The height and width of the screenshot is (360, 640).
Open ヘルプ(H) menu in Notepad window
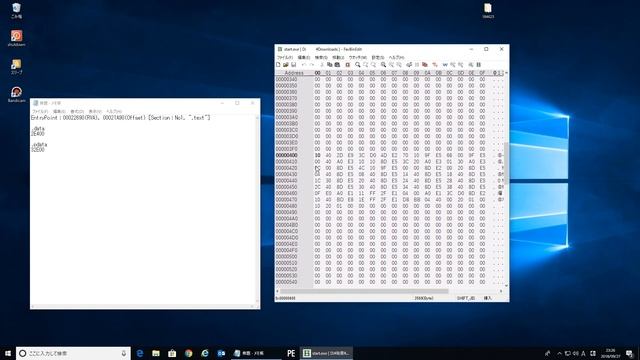114,111
